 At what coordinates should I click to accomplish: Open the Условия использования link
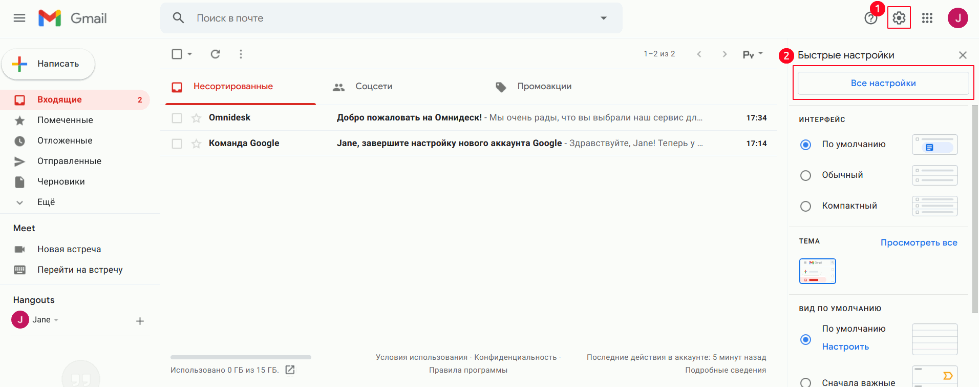pyautogui.click(x=421, y=357)
